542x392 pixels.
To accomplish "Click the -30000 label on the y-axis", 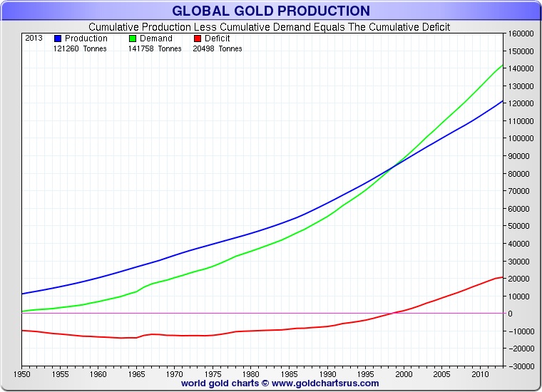I will click(x=521, y=366).
